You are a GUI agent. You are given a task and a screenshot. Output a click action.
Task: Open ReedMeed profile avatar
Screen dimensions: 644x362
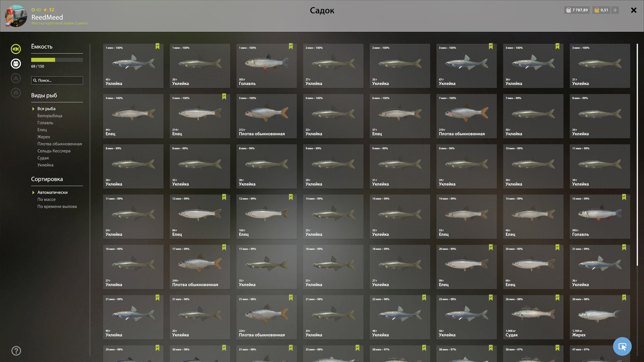pyautogui.click(x=16, y=16)
